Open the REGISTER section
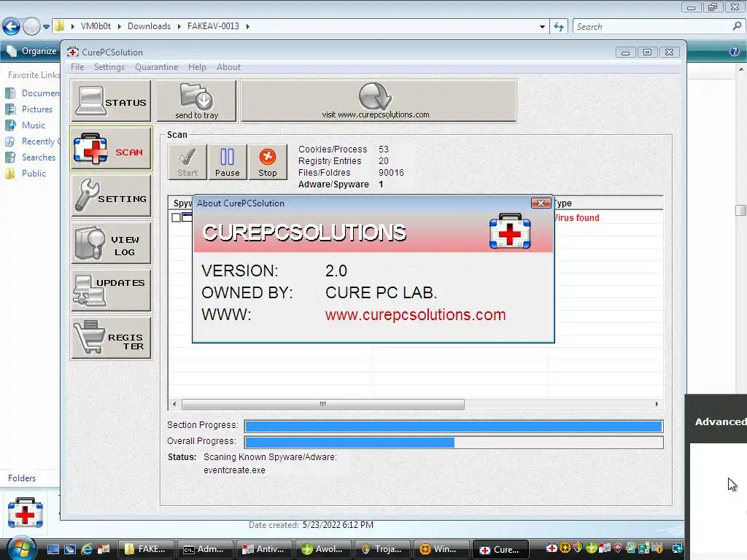The image size is (747, 560). 111,338
